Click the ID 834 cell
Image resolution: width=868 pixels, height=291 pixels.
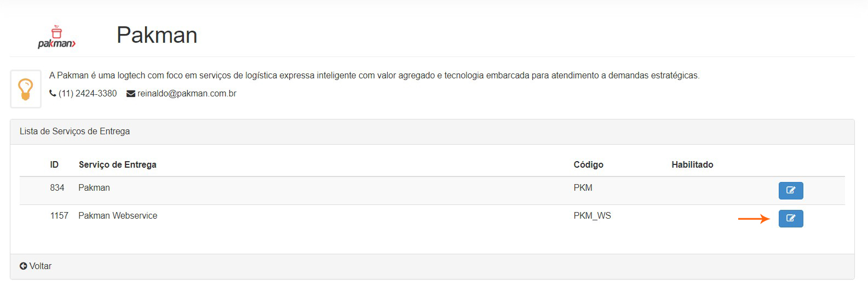pyautogui.click(x=57, y=188)
